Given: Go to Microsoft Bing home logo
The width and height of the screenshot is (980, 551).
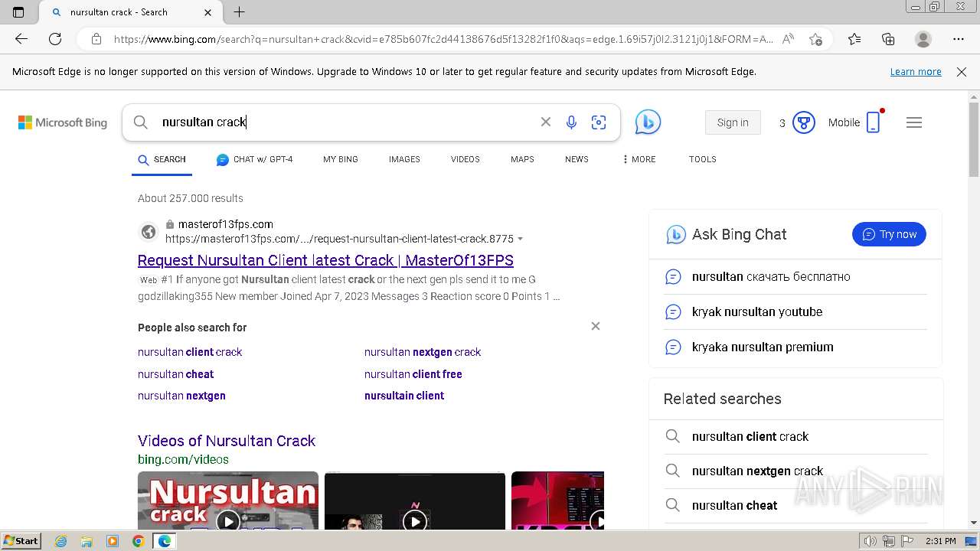Looking at the screenshot, I should tap(63, 122).
